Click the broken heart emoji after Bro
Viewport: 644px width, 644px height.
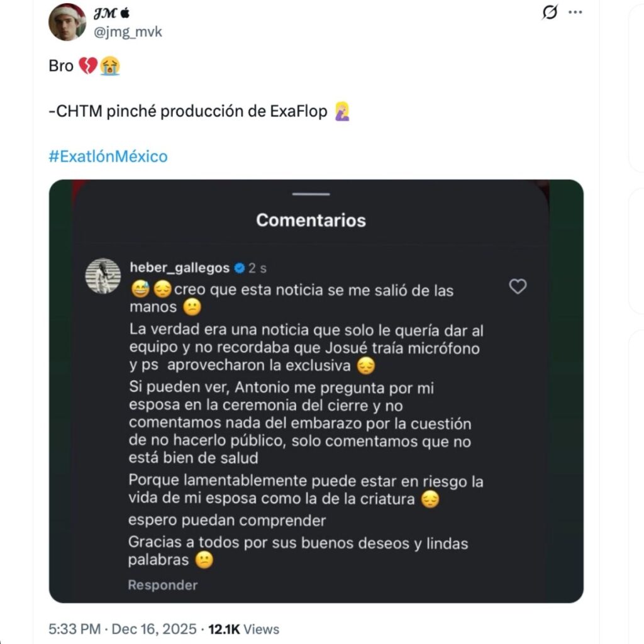coord(88,66)
